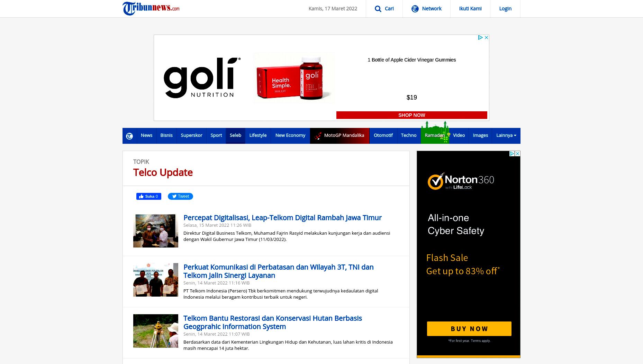
Task: Open the Tribun home icon in navbar
Action: (x=129, y=136)
